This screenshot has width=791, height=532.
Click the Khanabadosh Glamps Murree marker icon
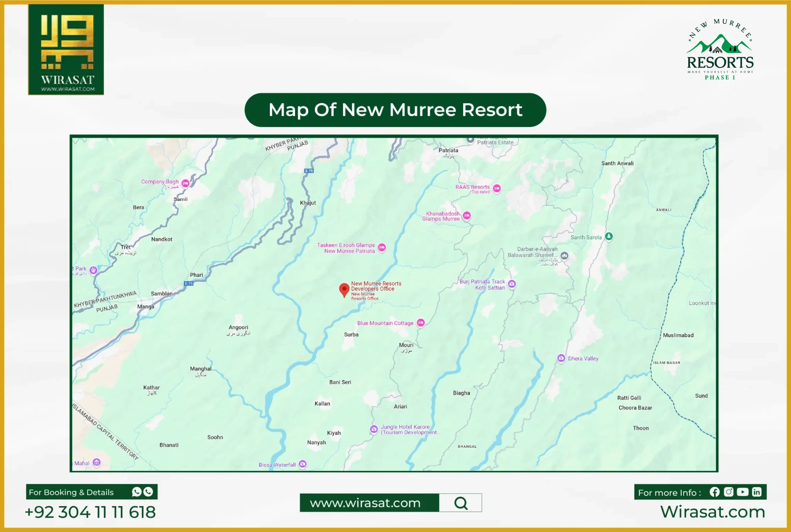pos(467,215)
